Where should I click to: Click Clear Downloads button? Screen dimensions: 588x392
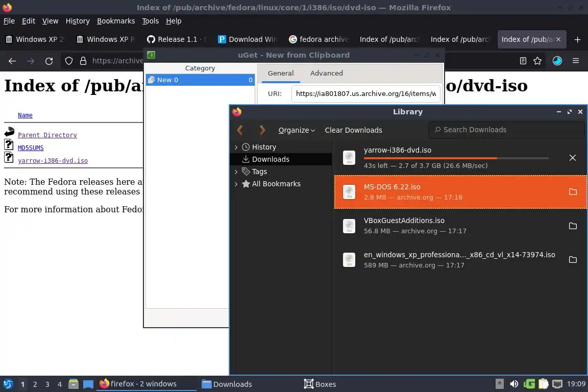point(353,130)
